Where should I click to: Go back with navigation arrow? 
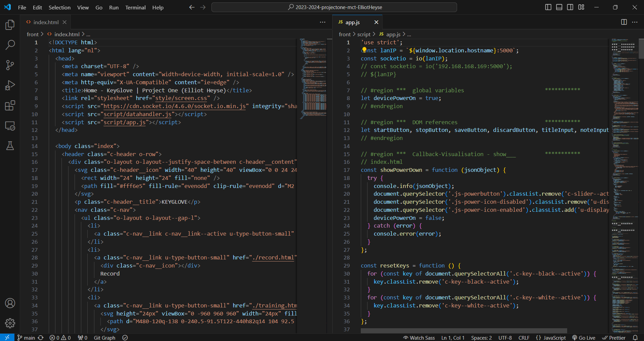tap(192, 7)
